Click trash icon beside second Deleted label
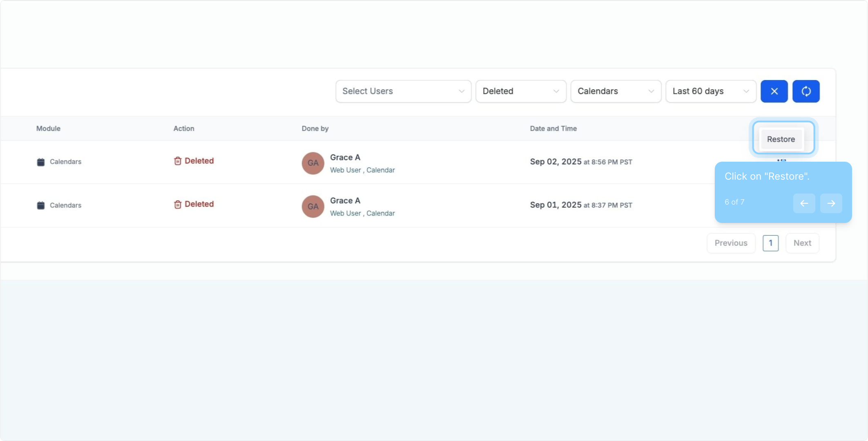The width and height of the screenshot is (868, 441). (177, 204)
